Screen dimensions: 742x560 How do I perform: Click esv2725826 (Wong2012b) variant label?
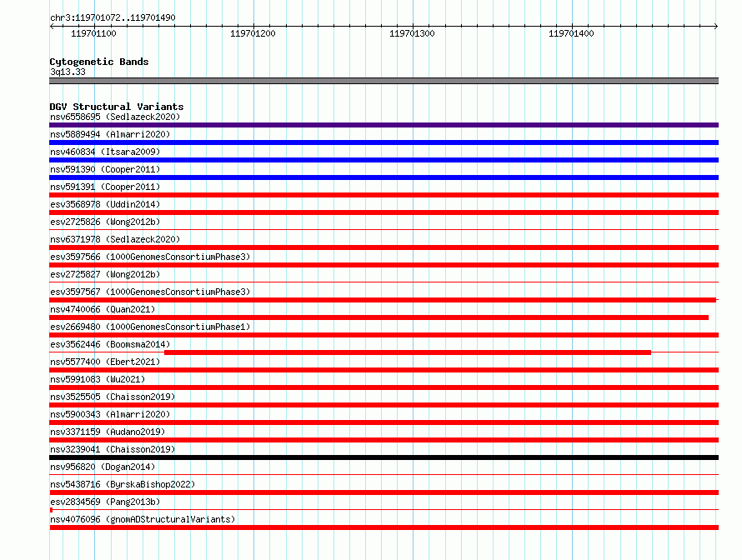[105, 222]
